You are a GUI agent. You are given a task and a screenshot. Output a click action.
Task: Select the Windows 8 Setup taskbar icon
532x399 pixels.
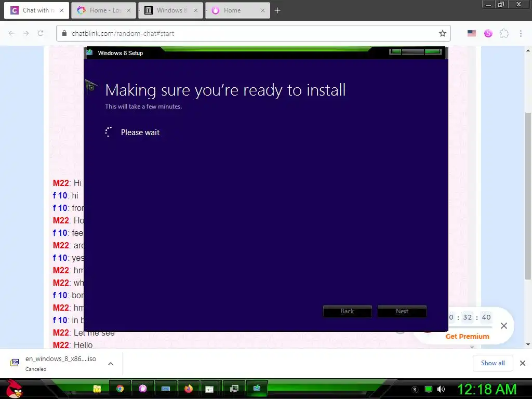tap(257, 388)
